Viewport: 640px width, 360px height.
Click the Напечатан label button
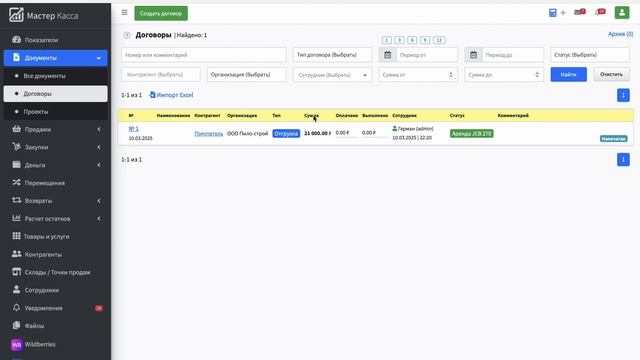click(613, 139)
